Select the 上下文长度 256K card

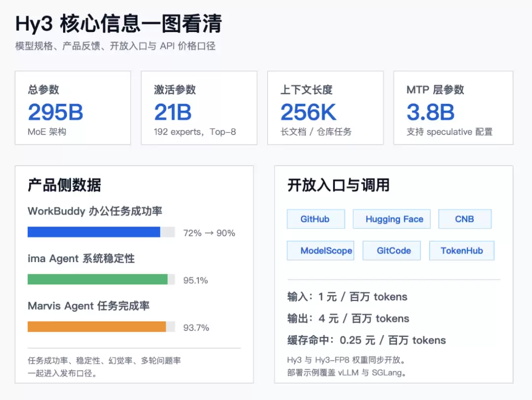tap(326, 108)
